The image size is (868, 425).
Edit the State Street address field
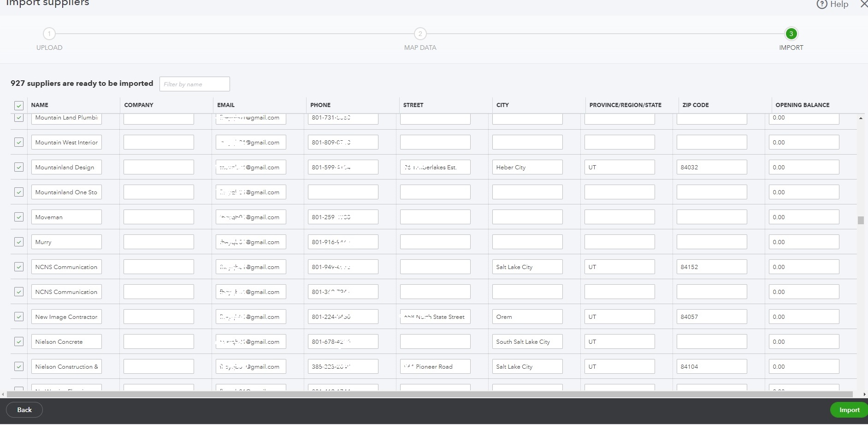[x=435, y=317]
